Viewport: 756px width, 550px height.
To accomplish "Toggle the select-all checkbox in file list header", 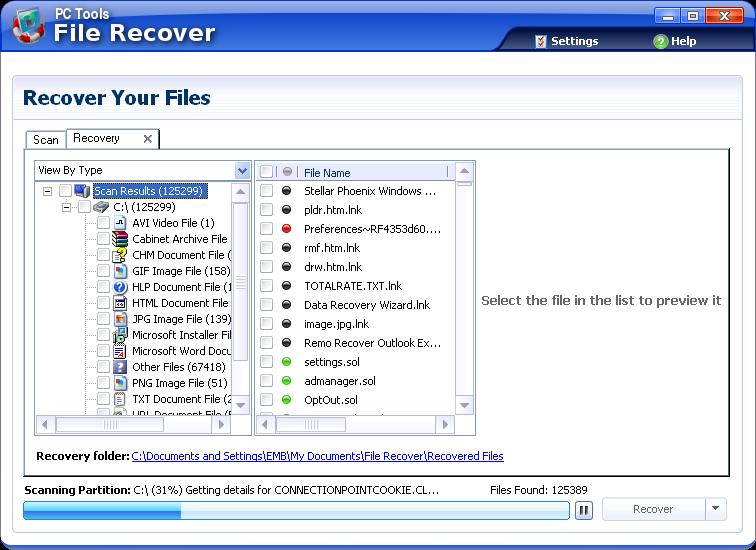I will click(x=266, y=172).
